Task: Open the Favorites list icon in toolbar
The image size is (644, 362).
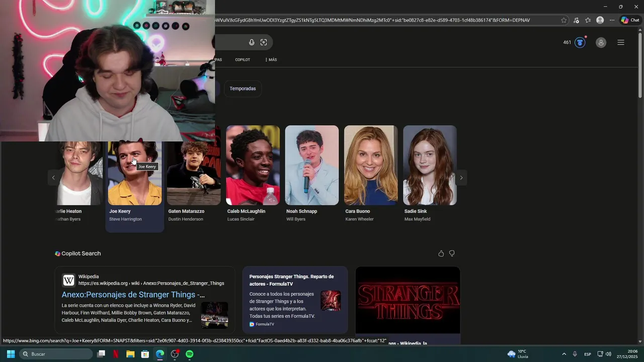Action: click(x=588, y=20)
